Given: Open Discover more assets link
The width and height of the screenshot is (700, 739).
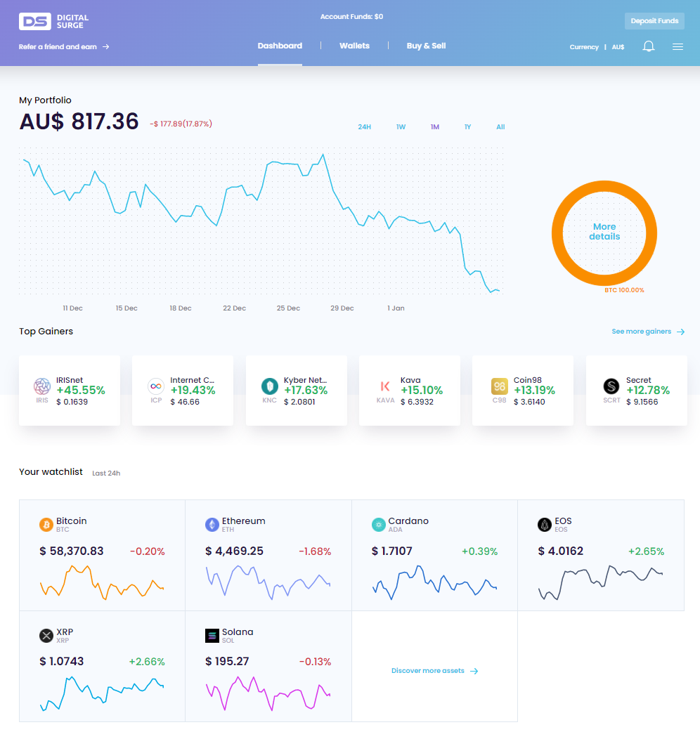Looking at the screenshot, I should click(434, 671).
